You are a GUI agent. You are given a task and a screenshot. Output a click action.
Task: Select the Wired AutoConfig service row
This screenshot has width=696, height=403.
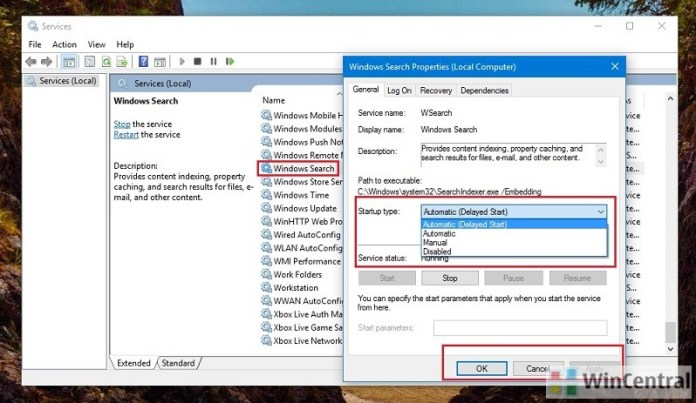[302, 234]
